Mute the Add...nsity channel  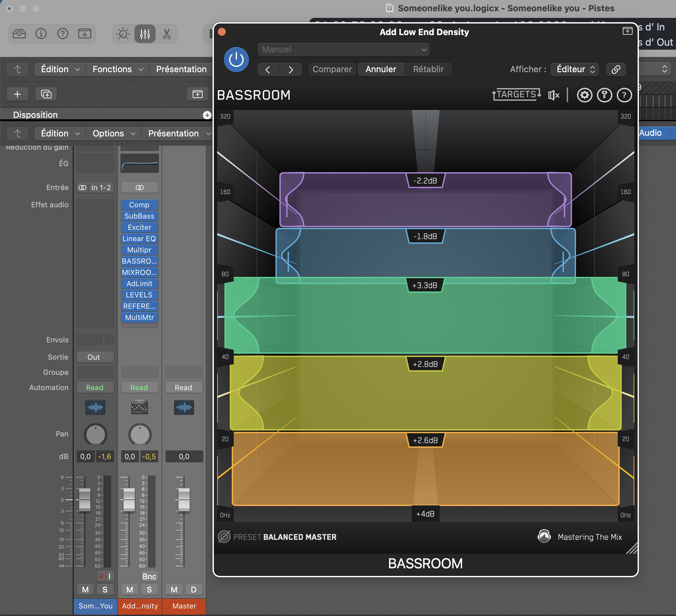[129, 590]
